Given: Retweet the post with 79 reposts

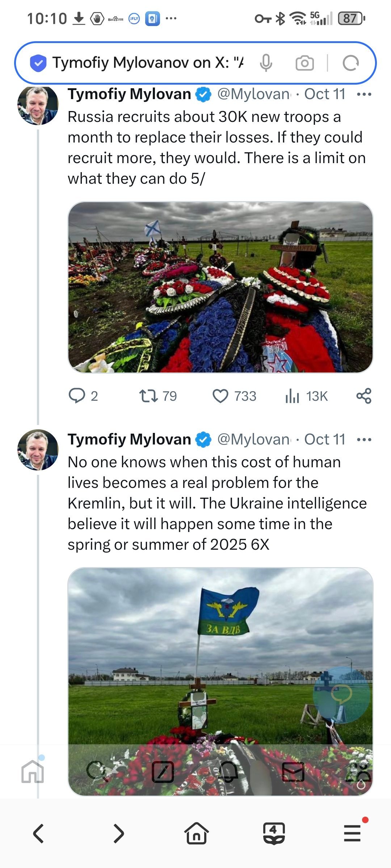Looking at the screenshot, I should (x=149, y=396).
